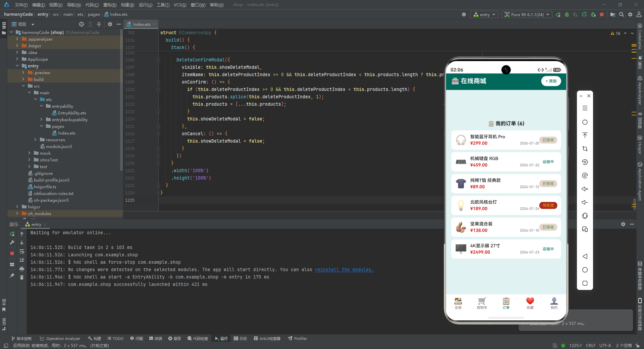Click the target locator icon left of entry
Screen dimensions: 644x349
pos(464,15)
